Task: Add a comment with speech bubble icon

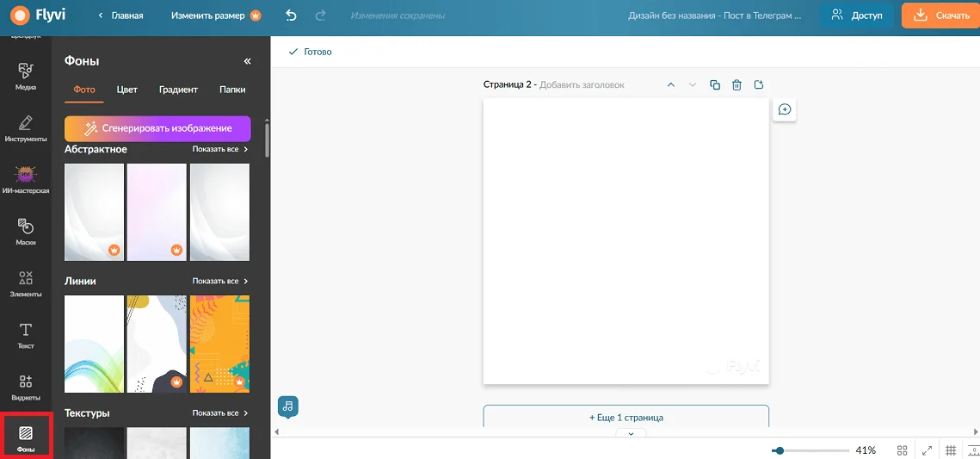Action: (785, 109)
